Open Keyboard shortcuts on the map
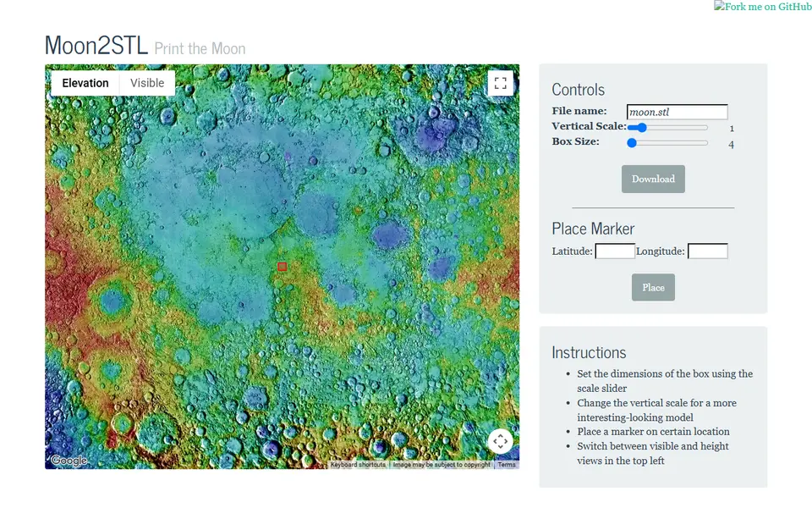Image resolution: width=812 pixels, height=508 pixels. point(358,465)
